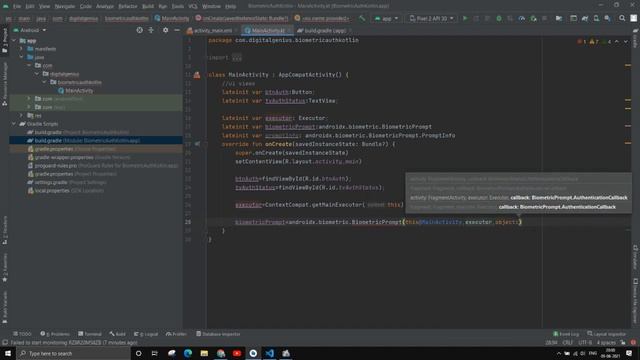Select local.properties in the project tree

point(65,191)
